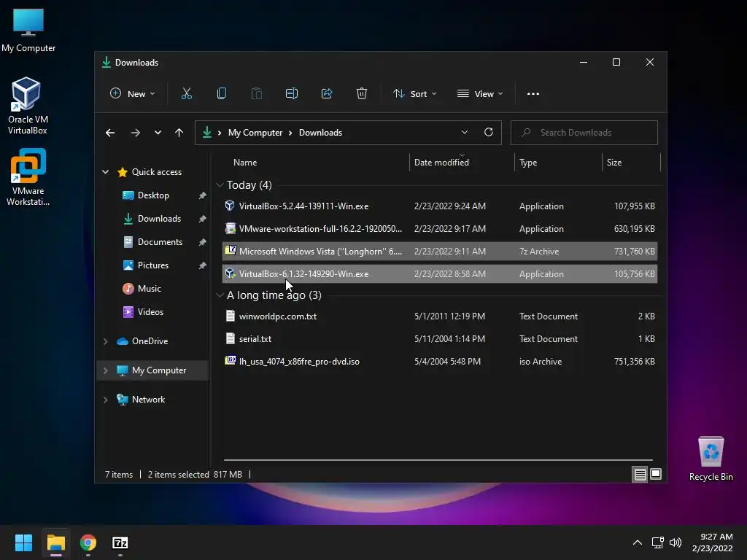
Task: Click the Copy icon in toolbar
Action: (222, 94)
